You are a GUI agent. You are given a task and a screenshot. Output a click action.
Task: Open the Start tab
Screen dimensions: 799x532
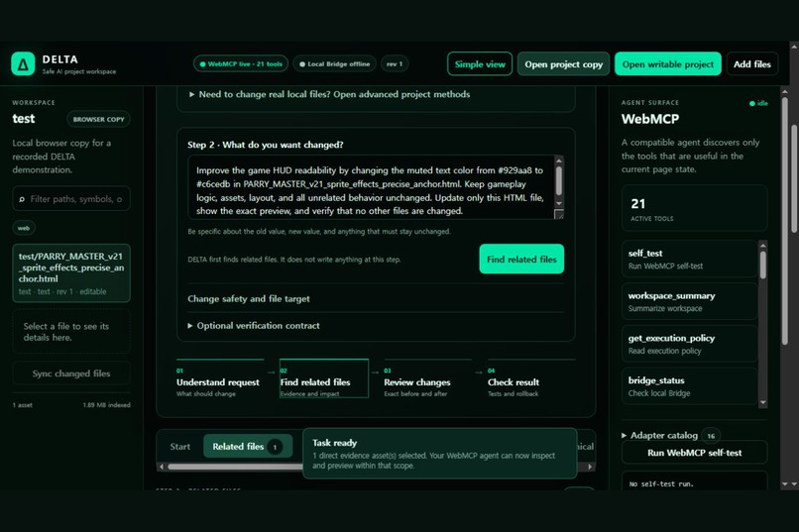click(x=179, y=446)
